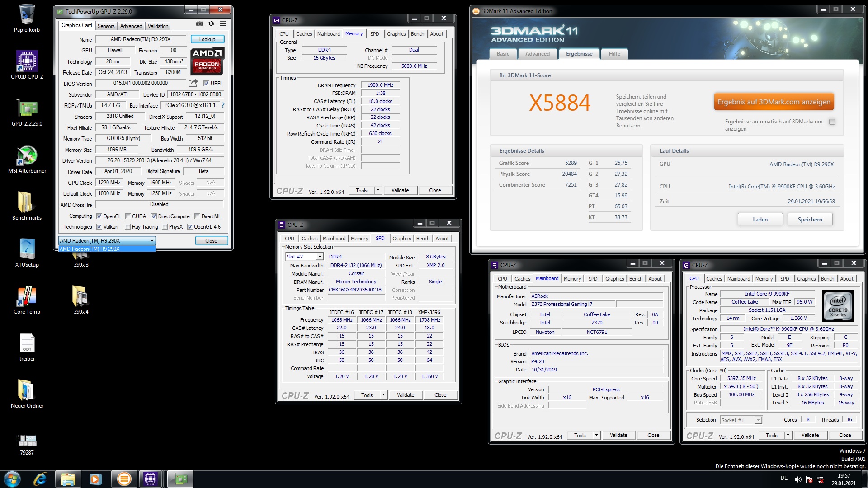
Task: Open GPU-Z Validation tab
Action: [x=158, y=26]
